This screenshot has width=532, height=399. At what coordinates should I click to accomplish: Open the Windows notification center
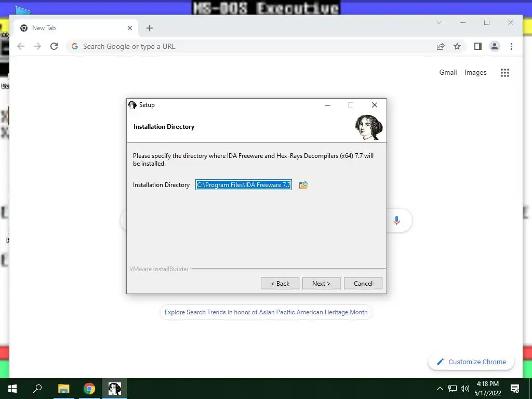[515, 389]
